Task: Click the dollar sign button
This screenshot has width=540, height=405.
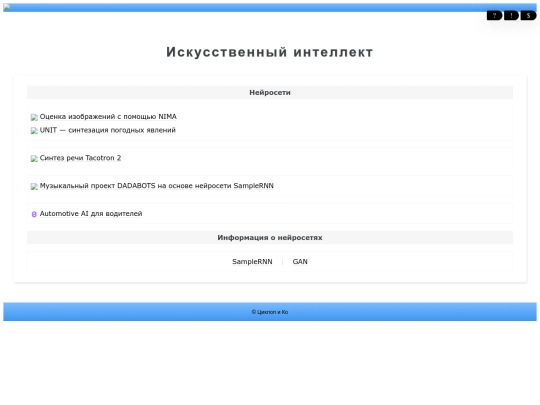Action: (x=528, y=15)
